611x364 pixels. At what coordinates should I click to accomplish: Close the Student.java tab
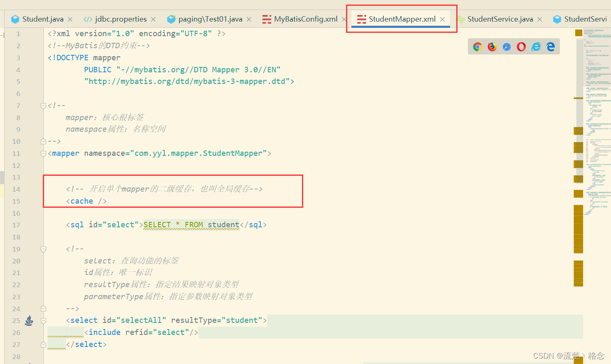click(x=70, y=20)
